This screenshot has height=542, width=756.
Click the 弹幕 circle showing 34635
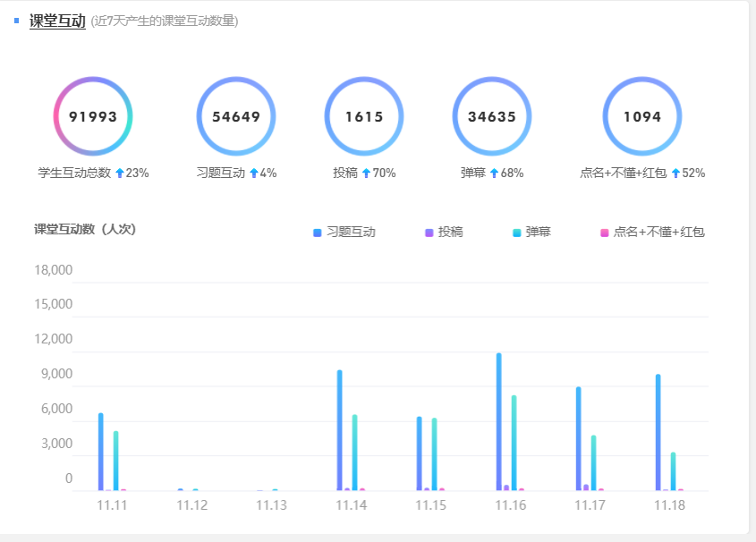(492, 116)
